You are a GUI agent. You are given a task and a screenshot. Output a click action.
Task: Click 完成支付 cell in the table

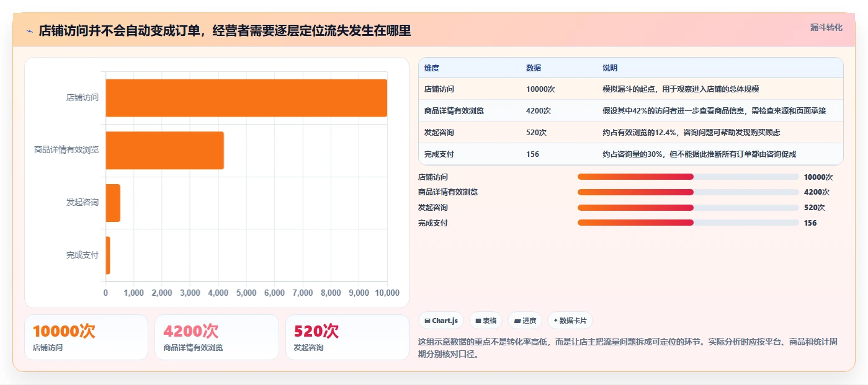pos(439,154)
